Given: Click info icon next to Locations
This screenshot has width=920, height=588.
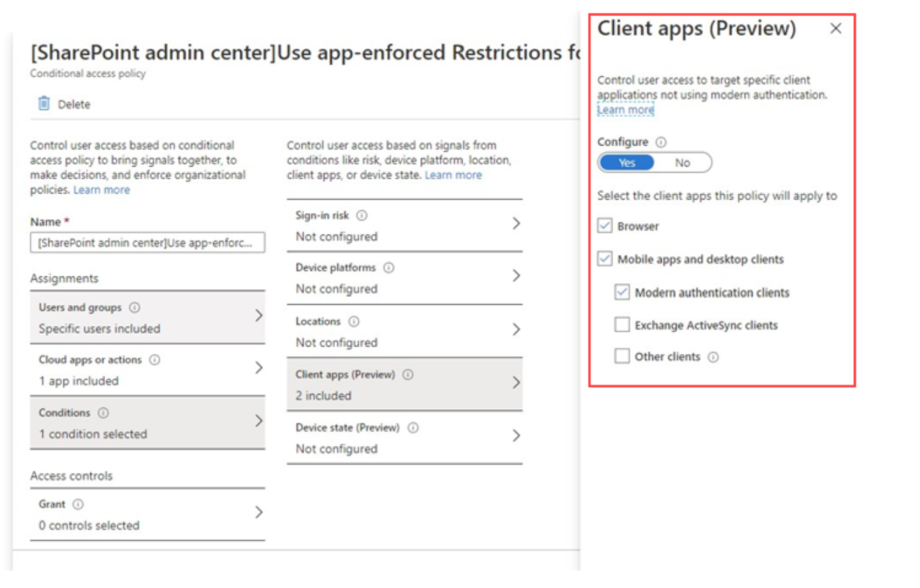Looking at the screenshot, I should (x=354, y=322).
